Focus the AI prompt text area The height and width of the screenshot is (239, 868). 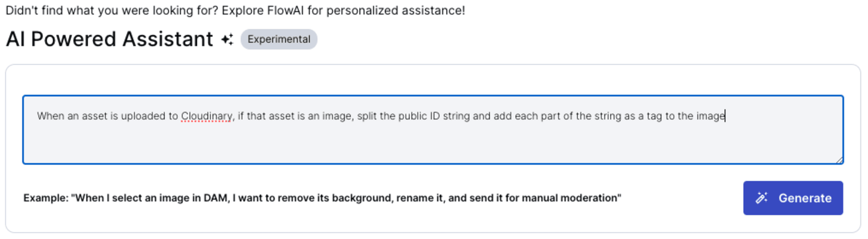433,130
